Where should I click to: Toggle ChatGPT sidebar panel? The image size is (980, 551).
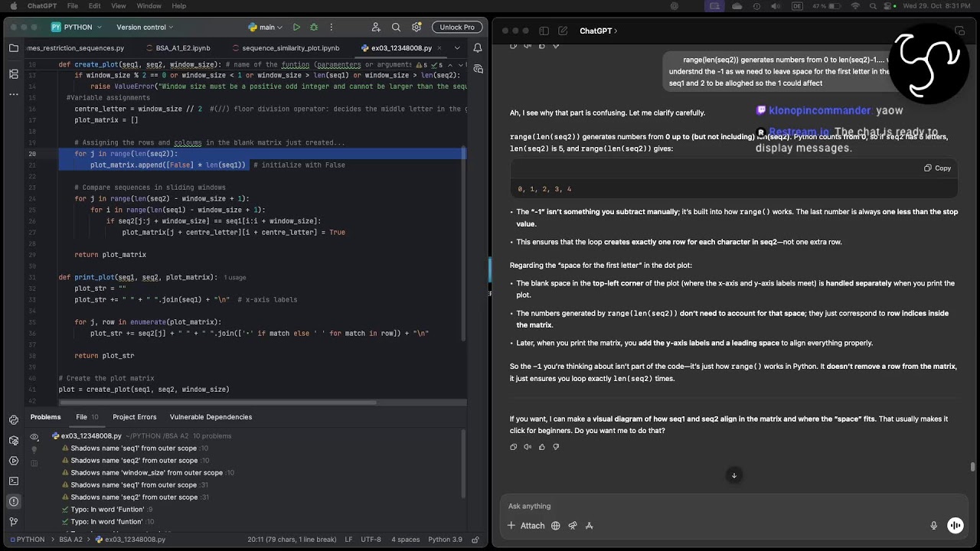click(x=544, y=31)
